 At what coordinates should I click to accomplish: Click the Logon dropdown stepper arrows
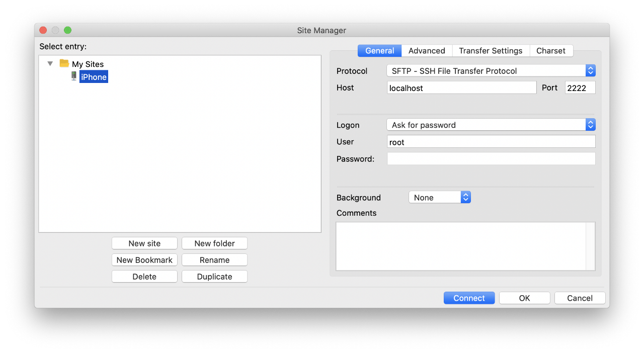(590, 124)
